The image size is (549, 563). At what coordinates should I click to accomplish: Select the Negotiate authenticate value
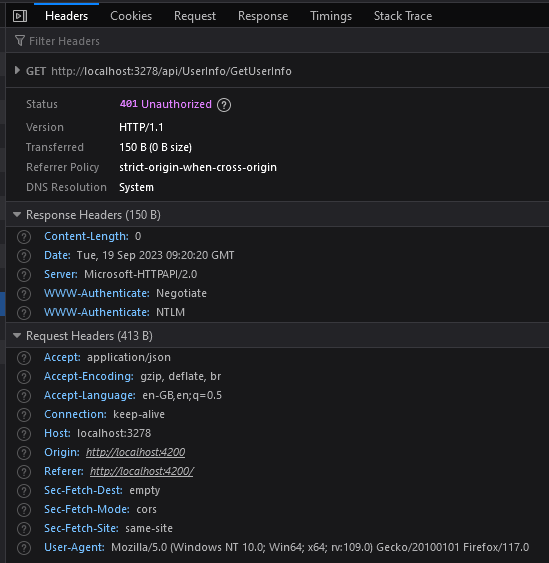pyautogui.click(x=181, y=293)
